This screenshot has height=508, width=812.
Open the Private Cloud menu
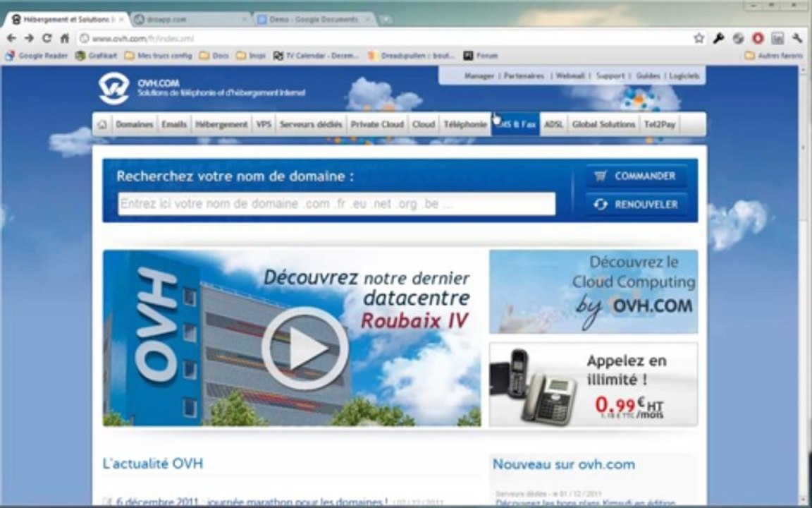click(377, 124)
